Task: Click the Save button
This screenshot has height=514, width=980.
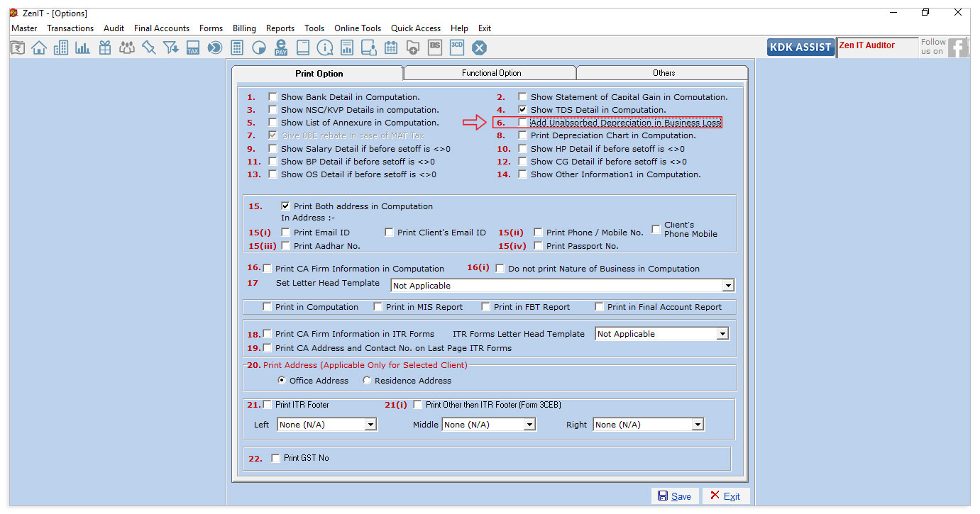Action: tap(675, 496)
